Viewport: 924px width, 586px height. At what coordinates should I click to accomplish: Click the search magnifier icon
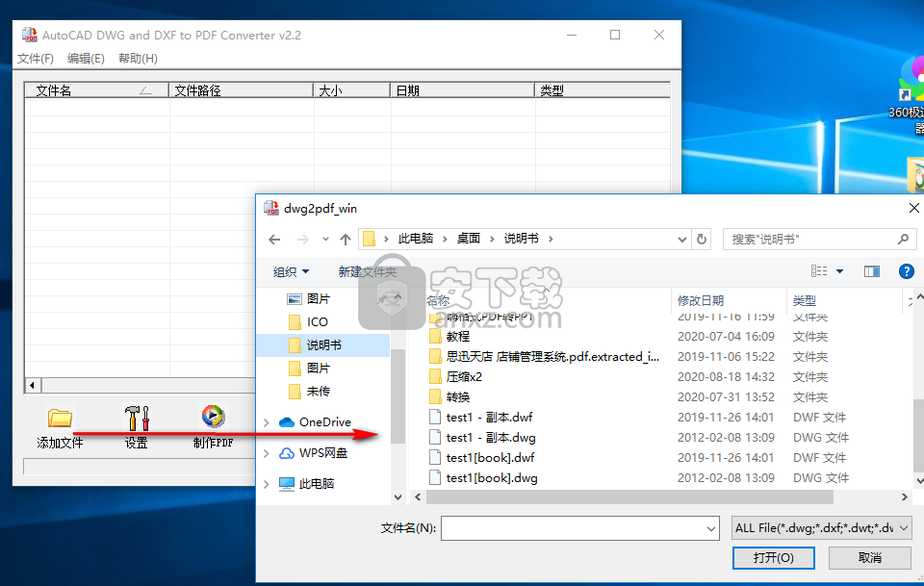coord(903,239)
